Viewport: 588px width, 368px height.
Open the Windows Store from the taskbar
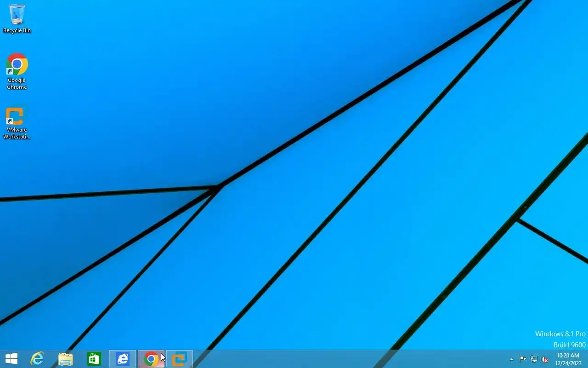tap(94, 359)
